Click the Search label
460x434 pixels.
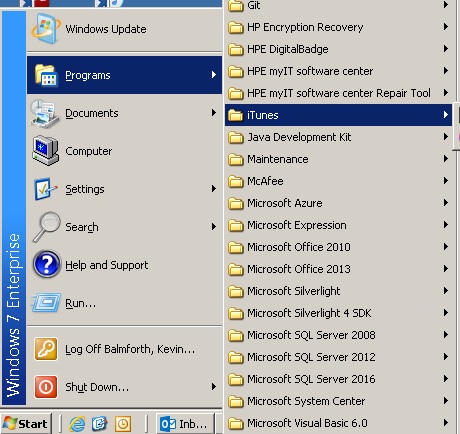82,227
